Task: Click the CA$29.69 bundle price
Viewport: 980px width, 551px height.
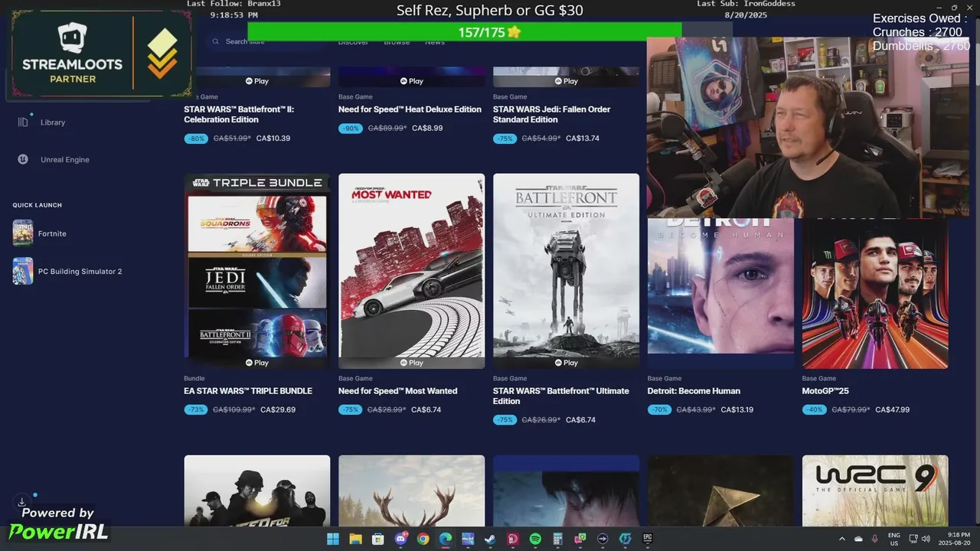Action: [278, 410]
